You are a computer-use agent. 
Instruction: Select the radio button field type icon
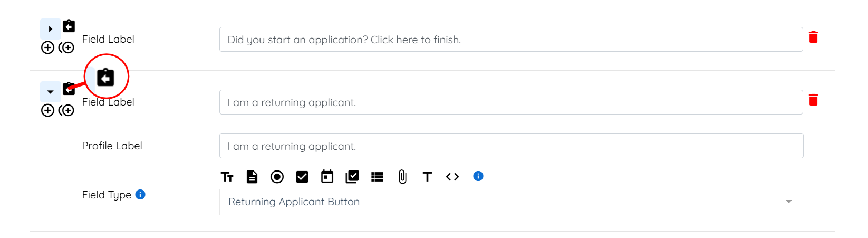277,177
